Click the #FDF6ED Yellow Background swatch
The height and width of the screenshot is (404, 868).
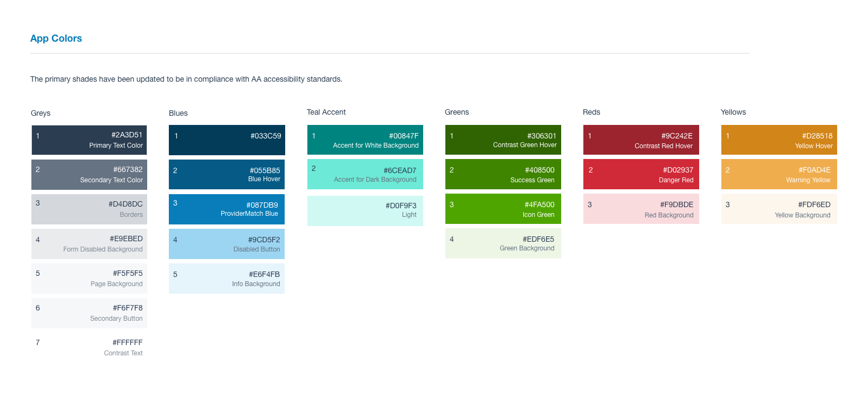[x=779, y=209]
